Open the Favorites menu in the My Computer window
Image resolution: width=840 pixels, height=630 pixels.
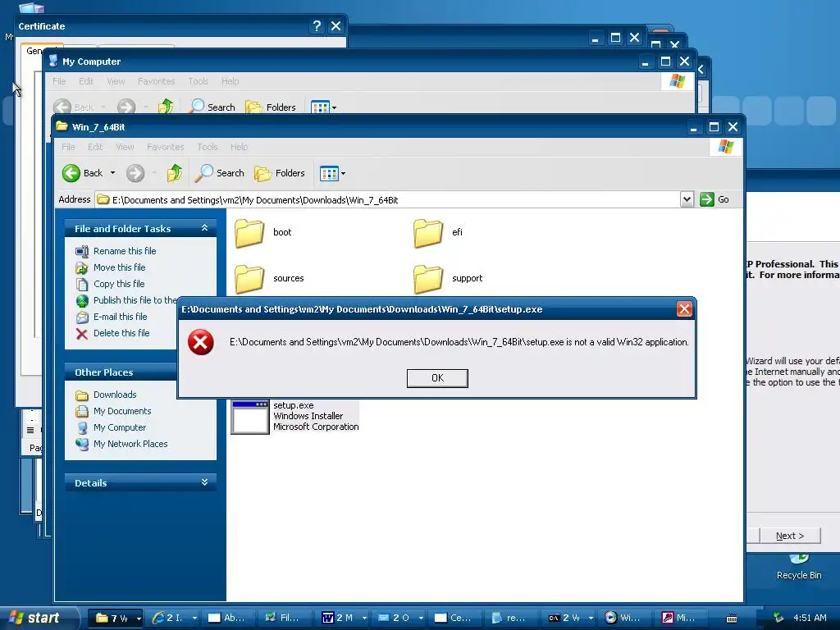(157, 81)
